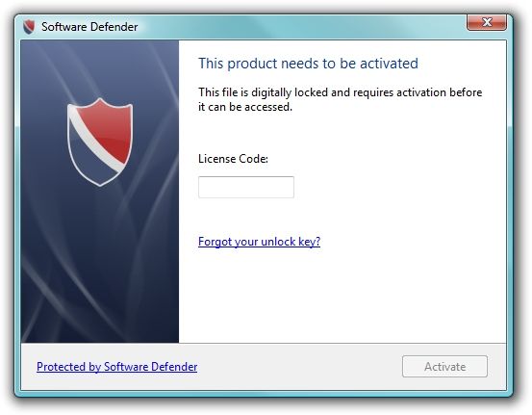This screenshot has width=532, height=415.
Task: Click the dark blue banner below the shield
Action: tap(100, 265)
